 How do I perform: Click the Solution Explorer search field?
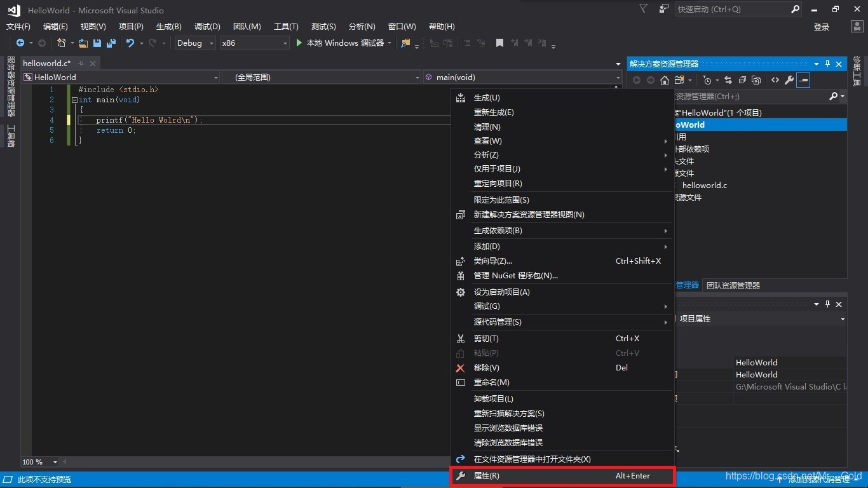tap(750, 97)
